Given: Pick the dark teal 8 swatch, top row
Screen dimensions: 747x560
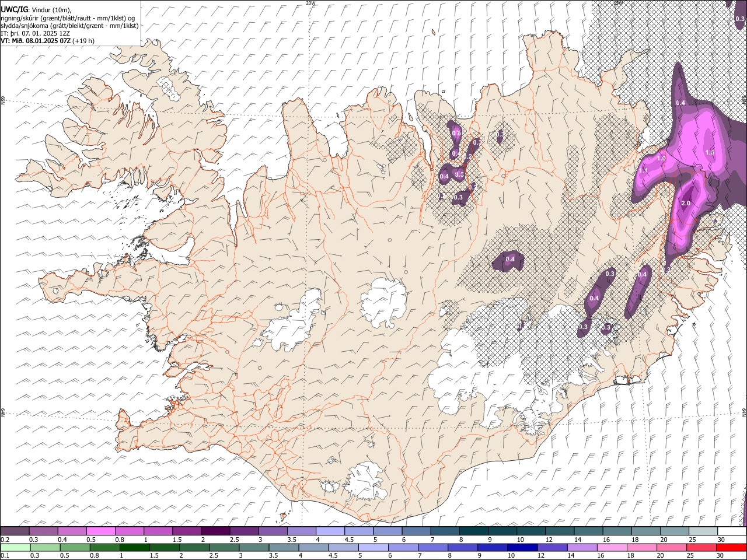Looking at the screenshot, I should pos(474,531).
